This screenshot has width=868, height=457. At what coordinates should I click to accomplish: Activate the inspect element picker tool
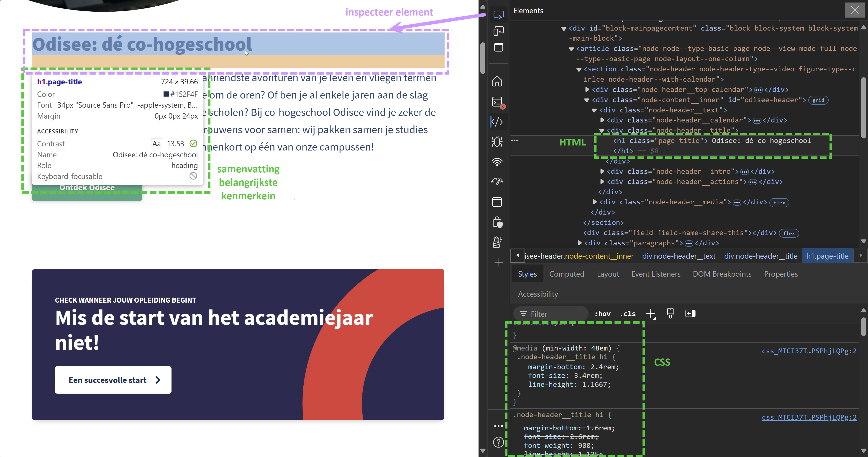[x=498, y=15]
